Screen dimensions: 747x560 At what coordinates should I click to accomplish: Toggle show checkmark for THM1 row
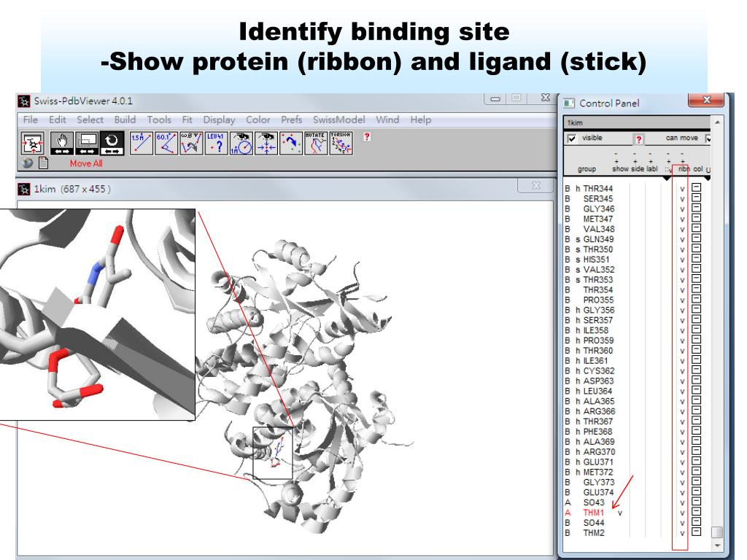tap(620, 513)
